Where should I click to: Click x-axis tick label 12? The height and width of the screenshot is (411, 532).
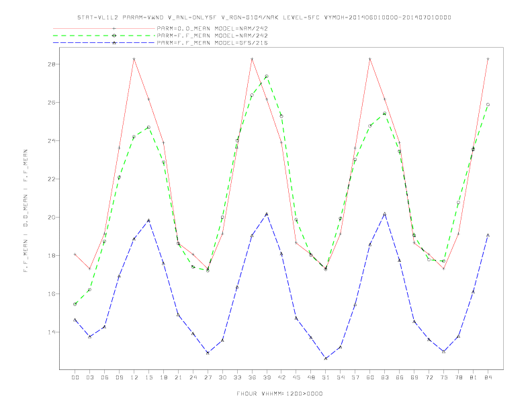coord(134,377)
